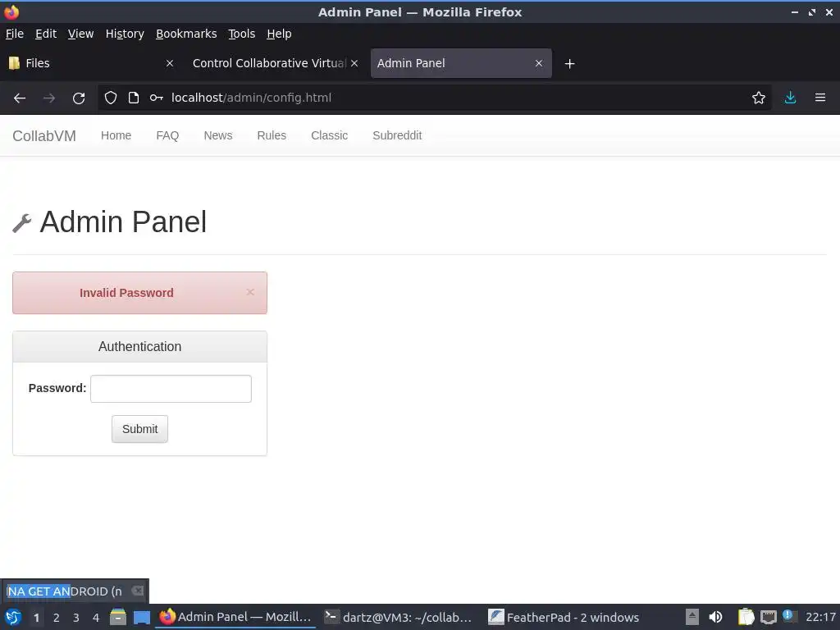Open the network status tray icon
840x630 pixels.
pos(768,617)
